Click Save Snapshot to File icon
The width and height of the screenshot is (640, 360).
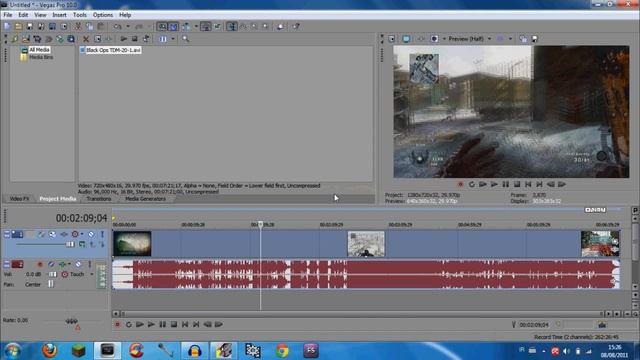[x=534, y=39]
